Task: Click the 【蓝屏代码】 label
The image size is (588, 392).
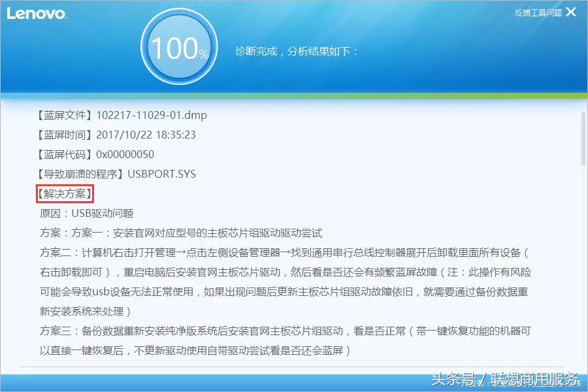Action: [65, 154]
